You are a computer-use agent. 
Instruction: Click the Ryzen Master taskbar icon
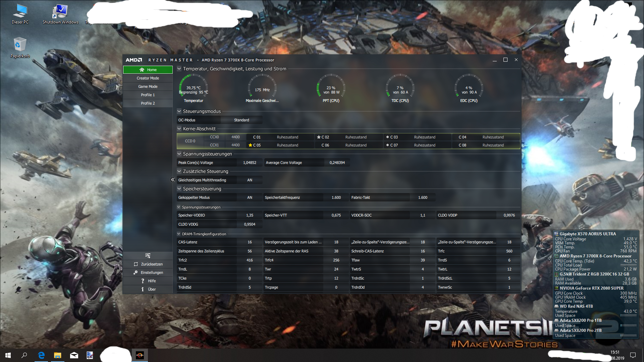click(140, 355)
